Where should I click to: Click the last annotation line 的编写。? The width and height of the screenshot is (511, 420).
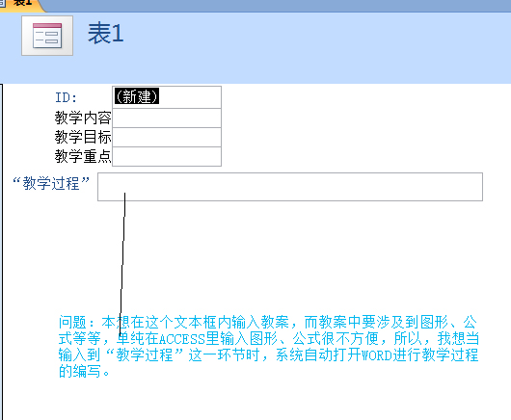(85, 371)
